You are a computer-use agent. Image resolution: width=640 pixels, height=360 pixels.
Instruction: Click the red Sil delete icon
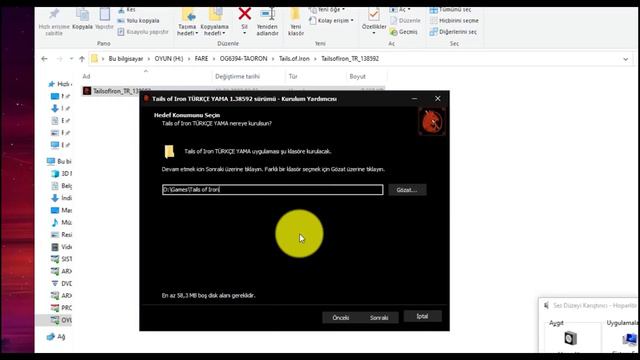244,14
